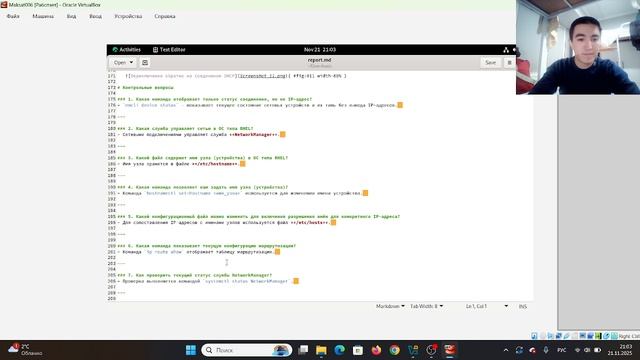Open the Windows Start menu

[x=191, y=350]
